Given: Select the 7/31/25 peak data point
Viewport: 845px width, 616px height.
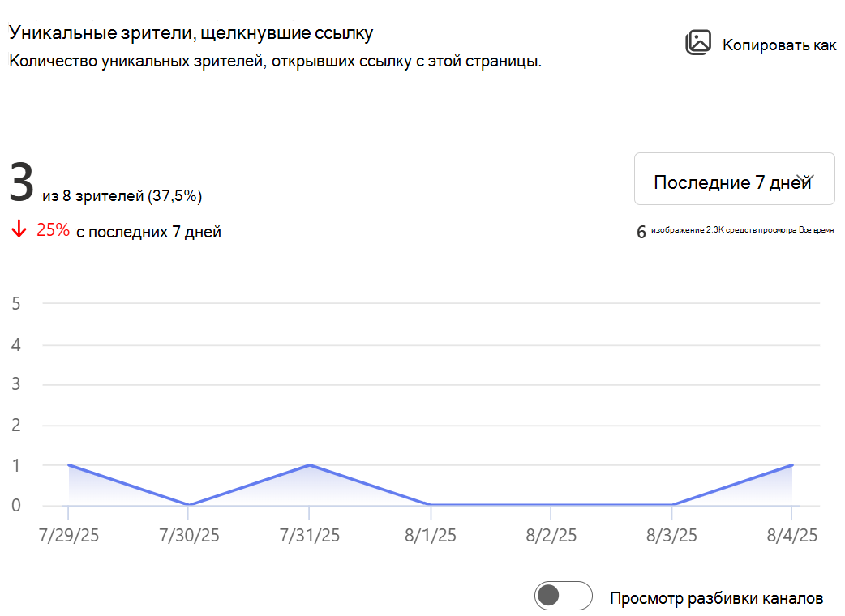Looking at the screenshot, I should pos(309,464).
